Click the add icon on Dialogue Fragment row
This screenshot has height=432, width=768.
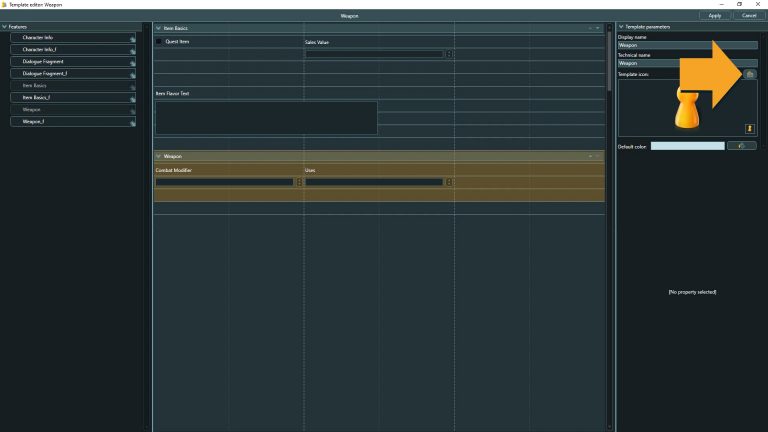pyautogui.click(x=132, y=63)
